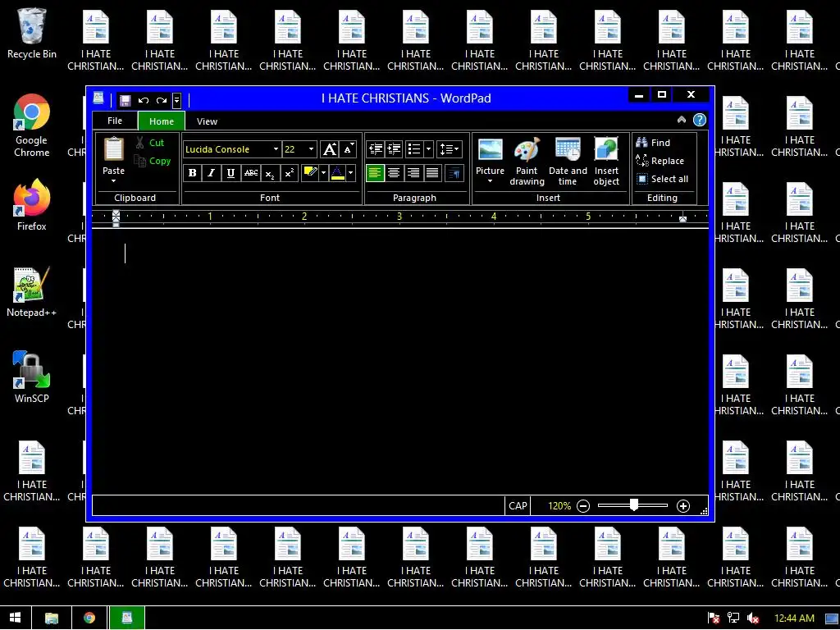Collapse the ribbon with the up chevron
Viewport: 840px width, 630px height.
(x=682, y=120)
